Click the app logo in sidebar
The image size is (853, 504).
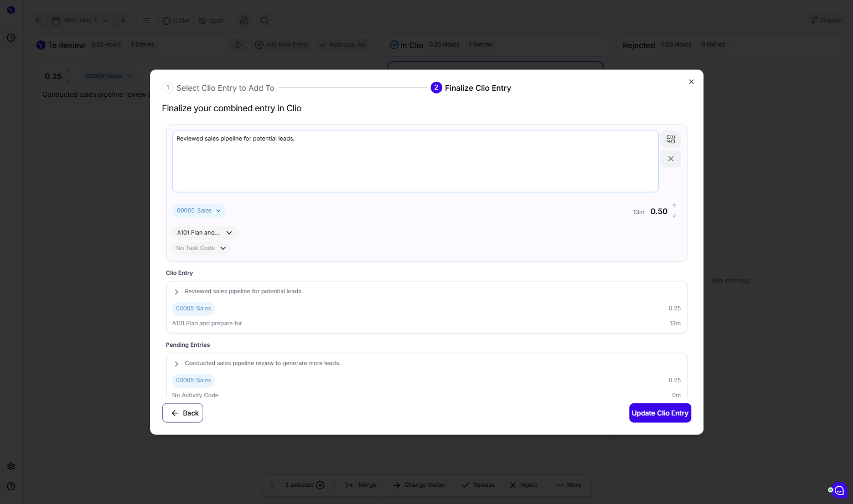[11, 10]
